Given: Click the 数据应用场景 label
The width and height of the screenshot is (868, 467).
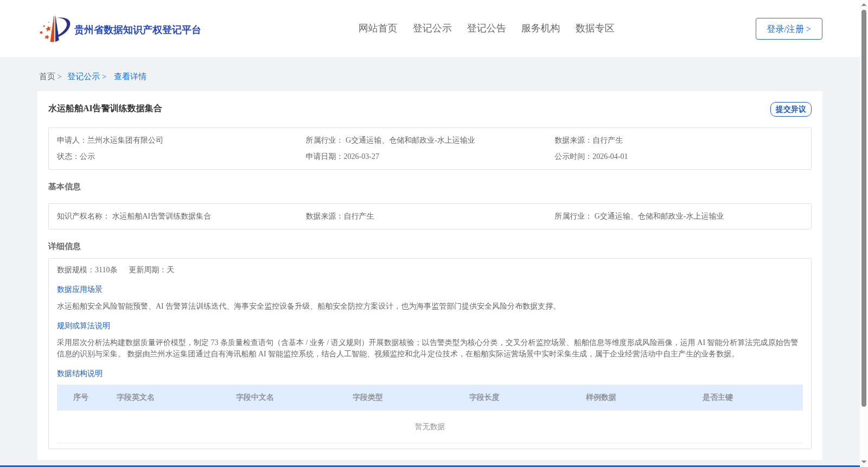Looking at the screenshot, I should tap(80, 289).
